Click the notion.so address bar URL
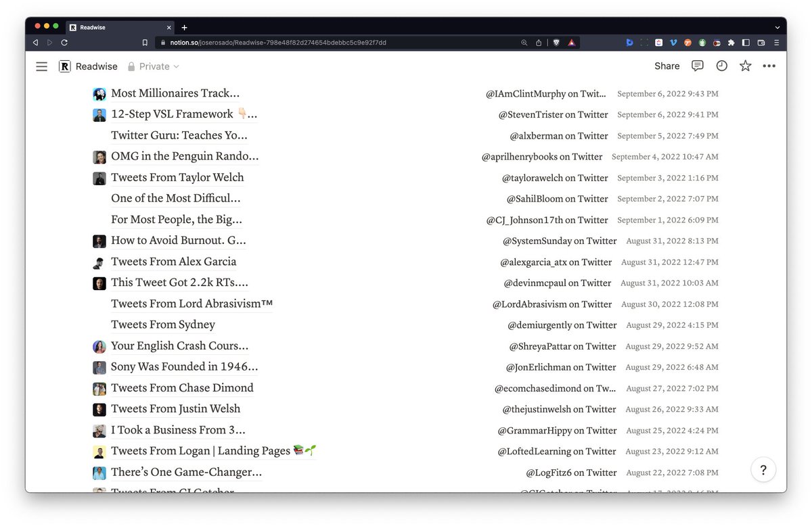The height and width of the screenshot is (526, 812). coord(277,43)
